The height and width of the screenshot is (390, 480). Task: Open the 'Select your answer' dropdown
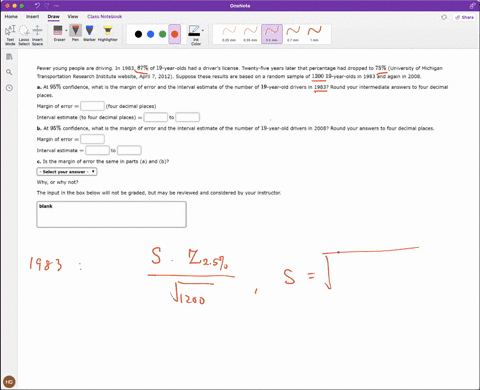click(x=67, y=172)
